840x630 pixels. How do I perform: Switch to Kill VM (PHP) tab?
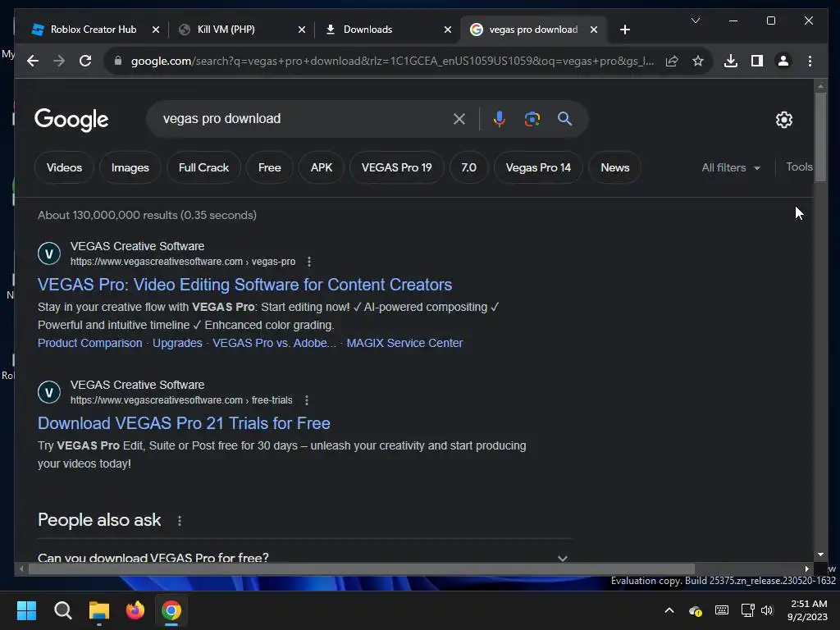[x=226, y=30]
